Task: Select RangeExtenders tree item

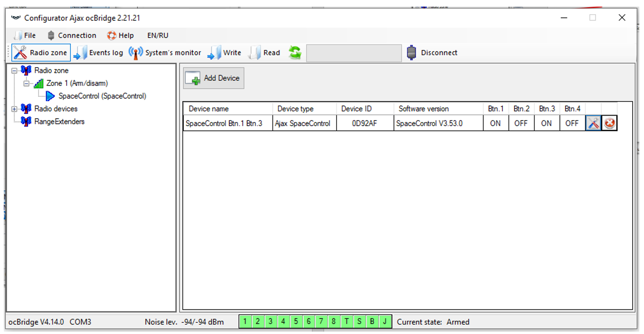Action: [59, 121]
